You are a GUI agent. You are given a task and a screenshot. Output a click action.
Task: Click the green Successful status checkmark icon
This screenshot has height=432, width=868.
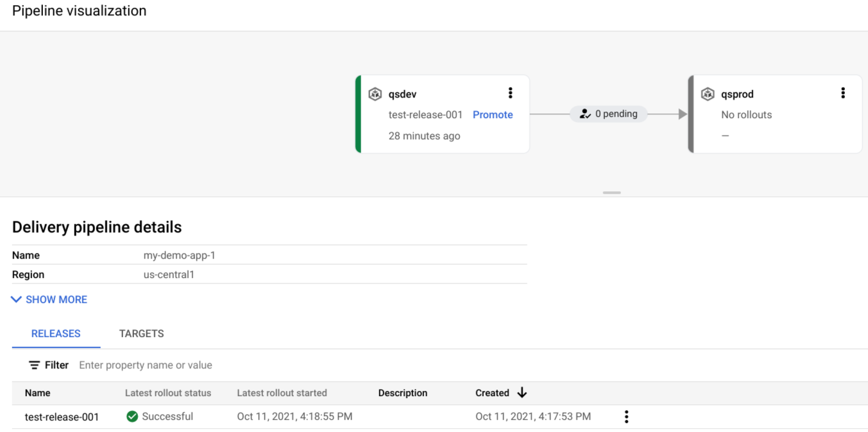pyautogui.click(x=132, y=416)
